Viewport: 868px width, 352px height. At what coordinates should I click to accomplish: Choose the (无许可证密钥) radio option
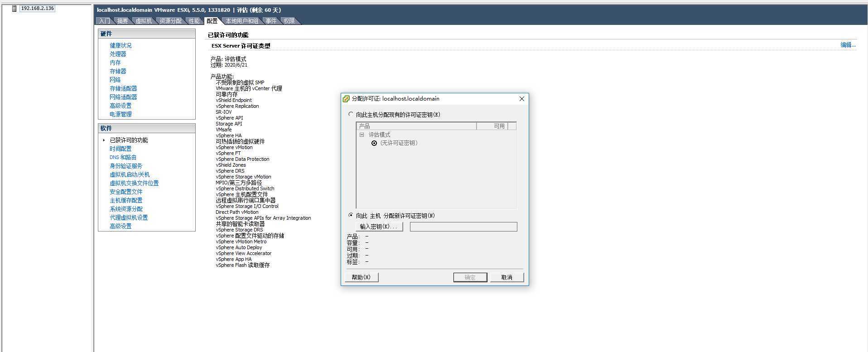(374, 143)
